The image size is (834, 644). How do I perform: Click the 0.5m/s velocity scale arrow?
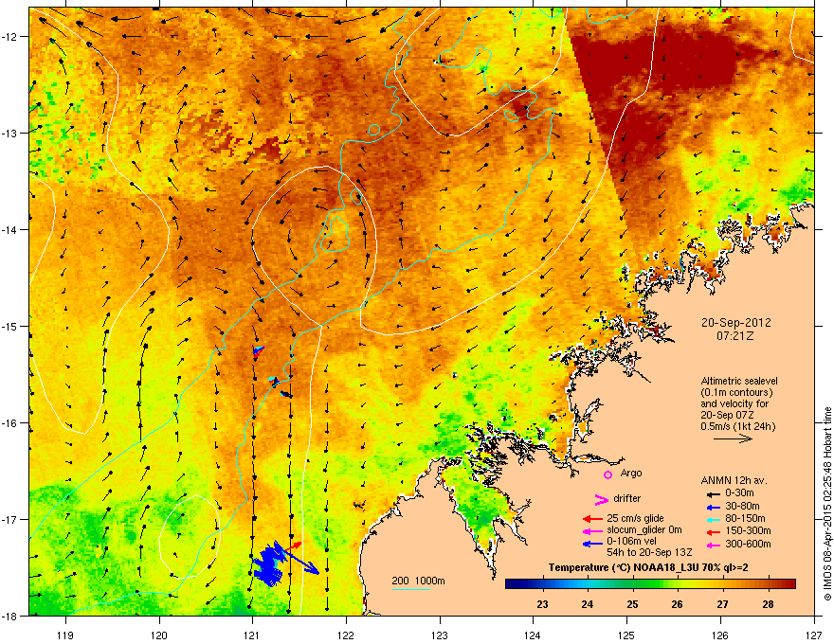tap(733, 438)
